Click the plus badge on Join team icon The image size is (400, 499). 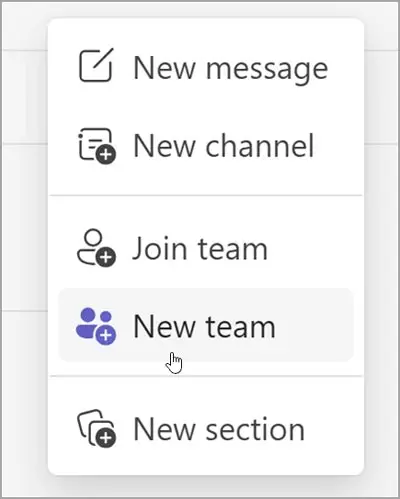pos(106,257)
